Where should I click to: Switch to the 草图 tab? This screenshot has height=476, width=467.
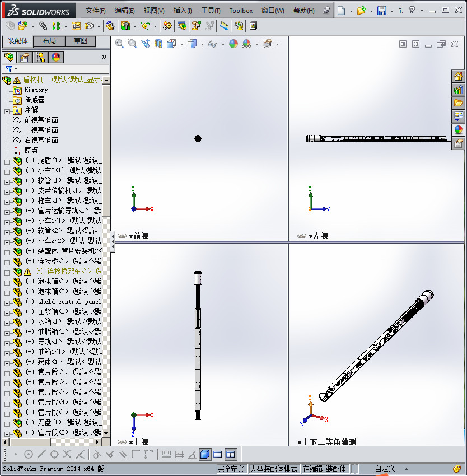tap(81, 41)
